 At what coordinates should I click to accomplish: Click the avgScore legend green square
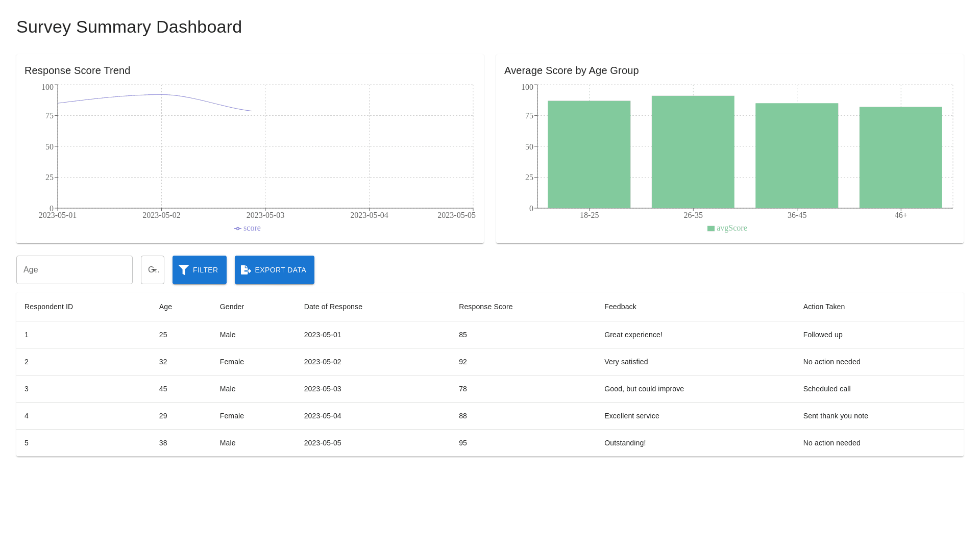pos(710,229)
